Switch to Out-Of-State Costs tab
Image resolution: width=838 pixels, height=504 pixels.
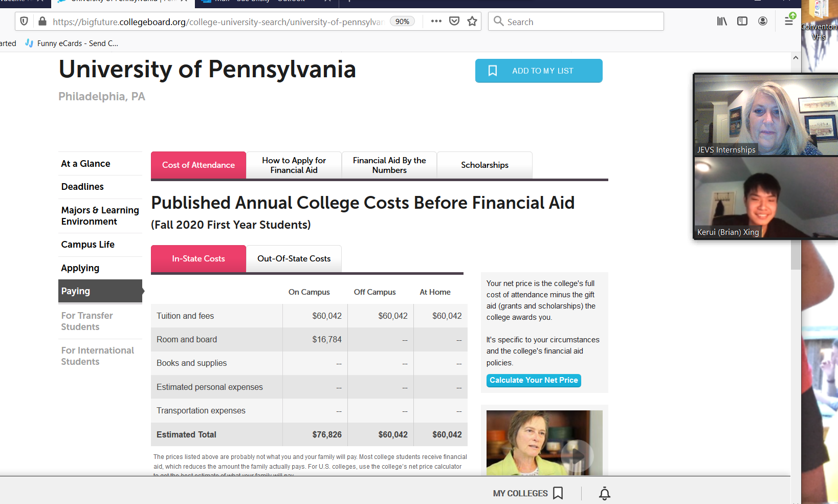294,259
